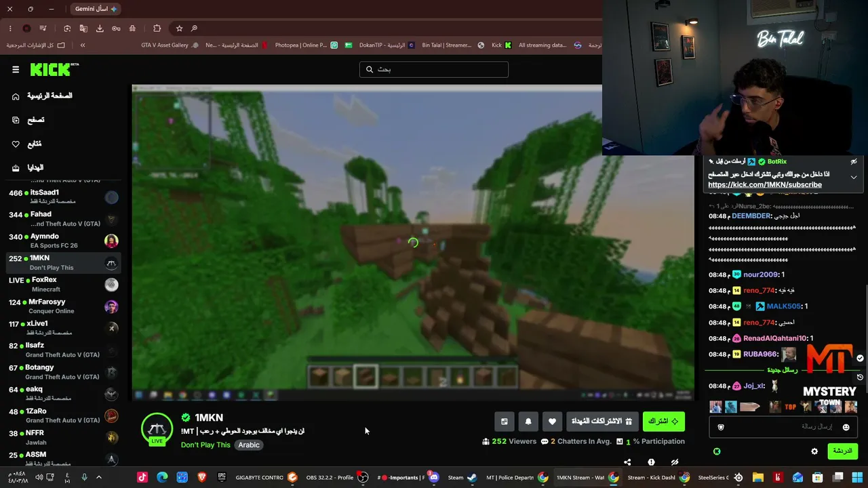Click the share icon below the subscribe row
The width and height of the screenshot is (868, 488).
[x=627, y=462]
